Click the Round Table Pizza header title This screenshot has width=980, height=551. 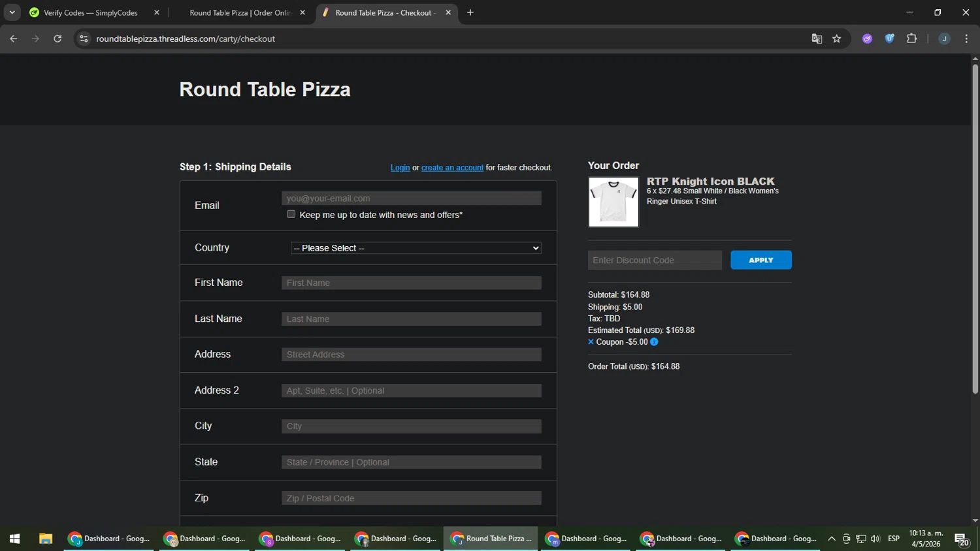click(265, 89)
